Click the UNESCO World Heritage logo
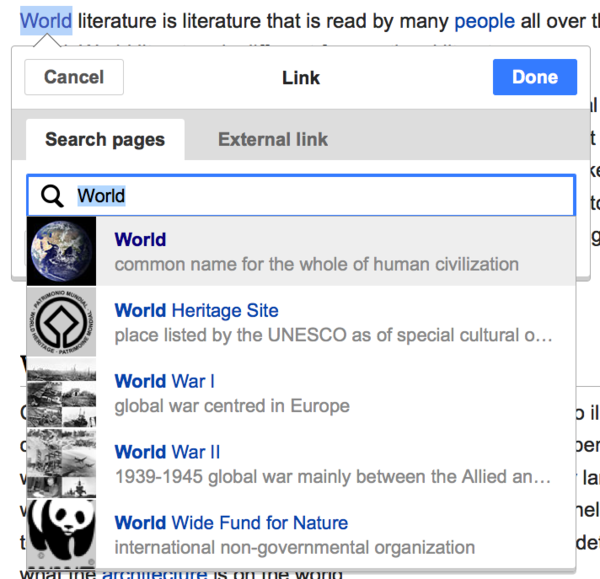600x579 pixels. (x=62, y=322)
